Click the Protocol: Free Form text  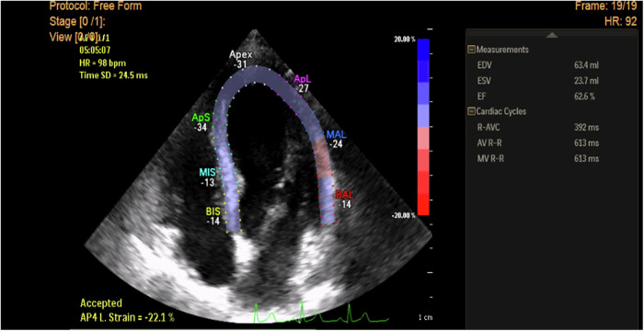[96, 6]
